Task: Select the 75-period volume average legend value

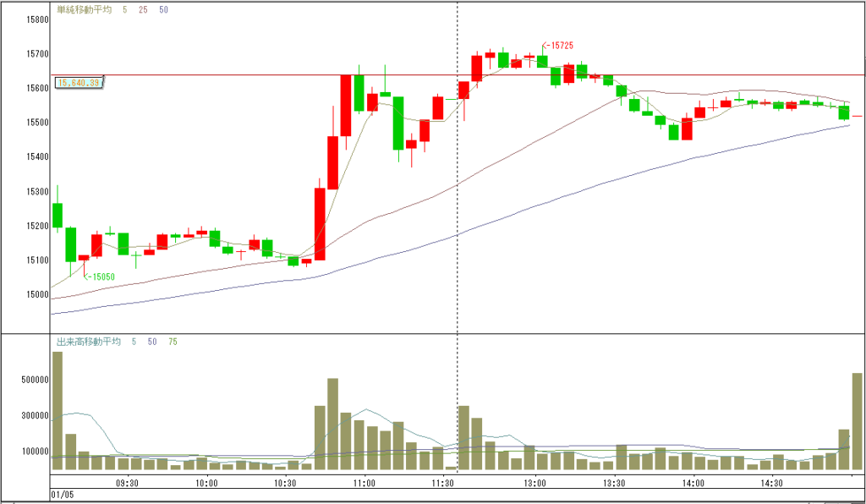Action: [173, 342]
